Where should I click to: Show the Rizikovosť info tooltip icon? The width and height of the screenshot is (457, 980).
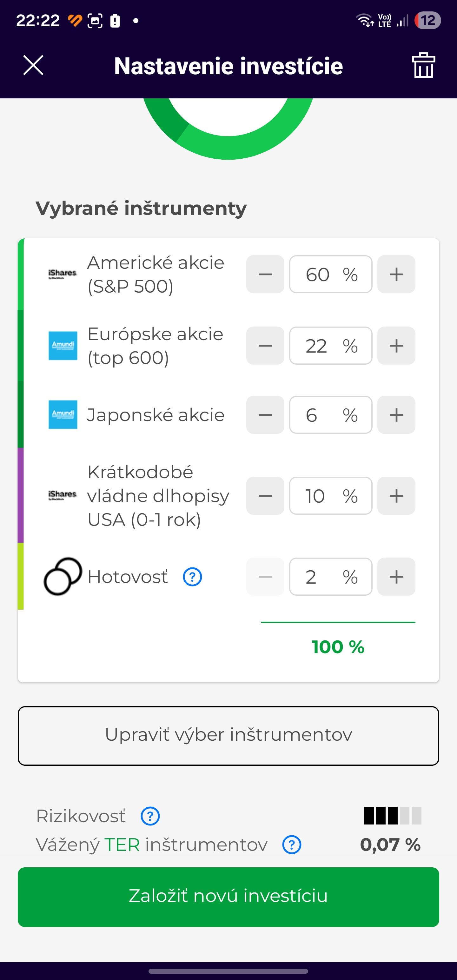pyautogui.click(x=150, y=816)
